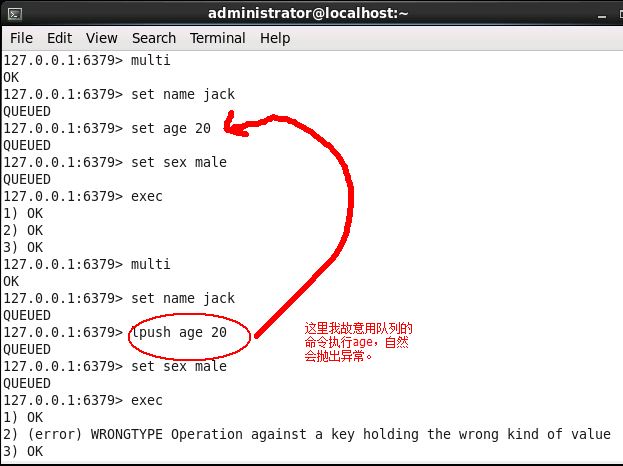Minimize the terminal window
Screen dimensions: 623x466
point(602,16)
